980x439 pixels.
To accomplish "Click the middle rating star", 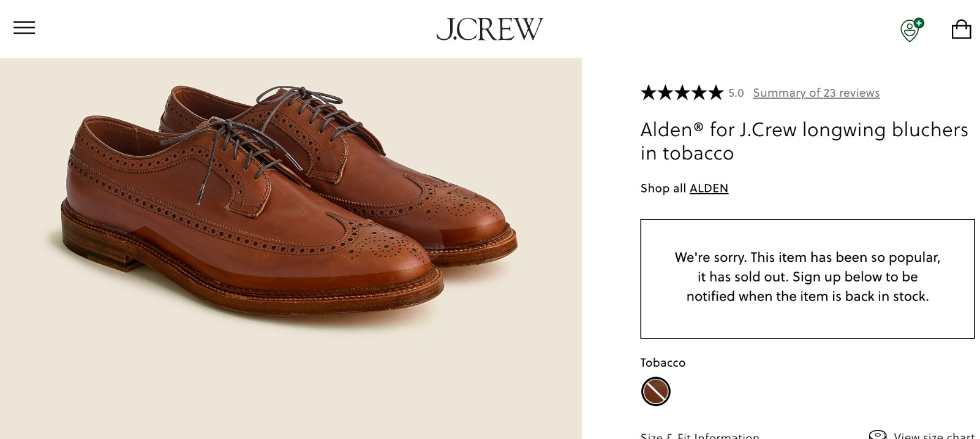I will [681, 93].
